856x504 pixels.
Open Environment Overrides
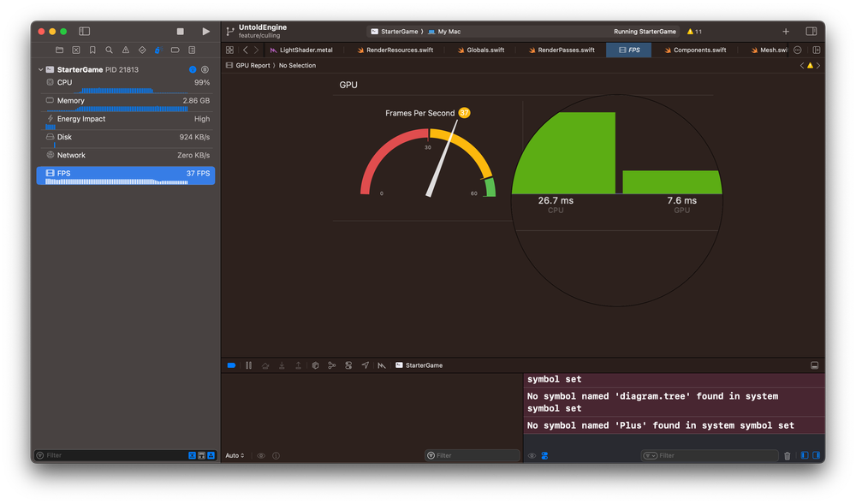pos(348,365)
